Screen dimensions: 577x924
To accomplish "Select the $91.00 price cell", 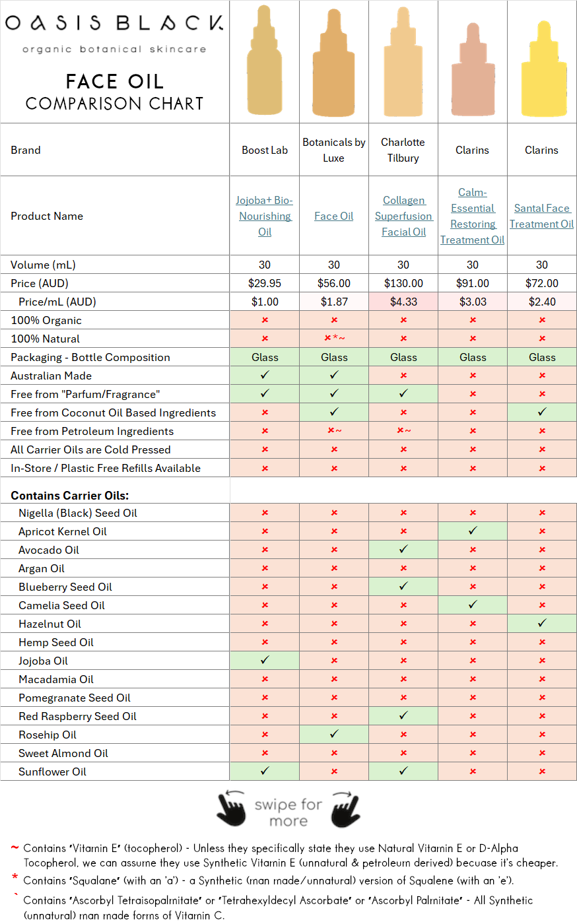I will pos(473,283).
